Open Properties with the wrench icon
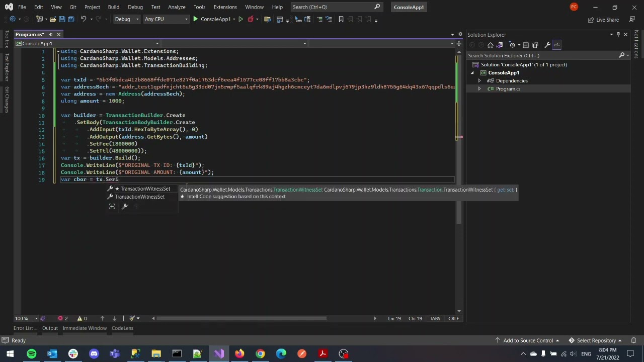644x362 pixels. [547, 45]
